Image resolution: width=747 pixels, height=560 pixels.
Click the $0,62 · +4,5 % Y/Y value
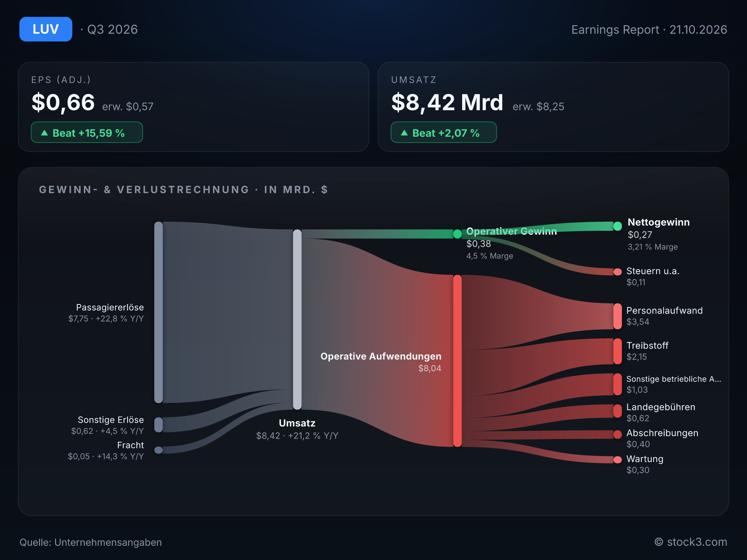click(107, 431)
